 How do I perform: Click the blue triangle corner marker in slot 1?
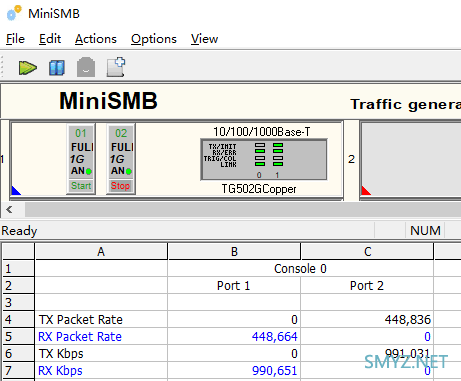click(16, 191)
